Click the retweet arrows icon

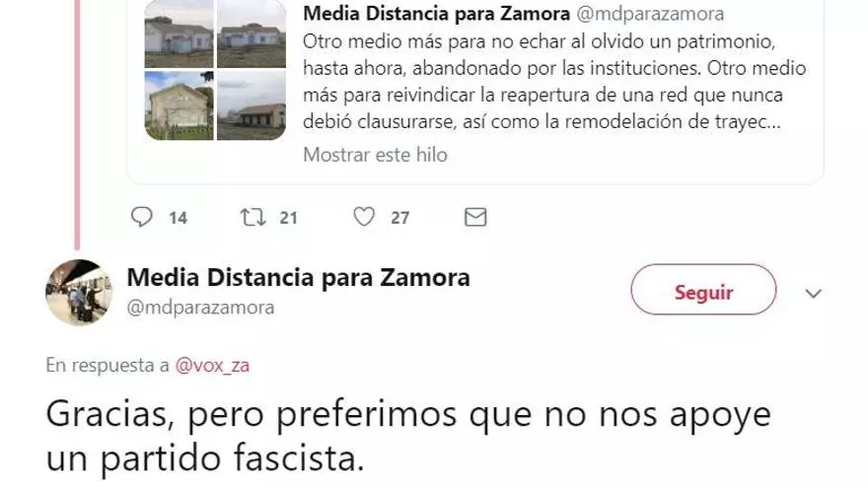[253, 217]
